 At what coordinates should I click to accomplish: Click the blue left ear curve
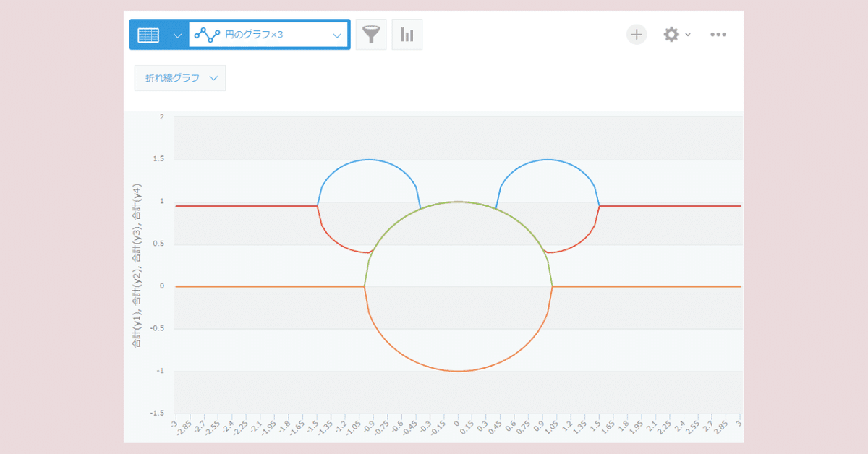(x=369, y=160)
